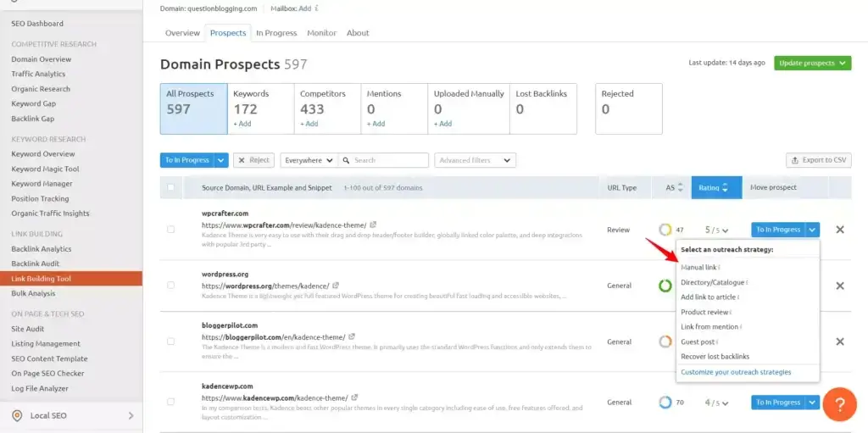The height and width of the screenshot is (433, 868).
Task: Click Export to CSV button
Action: pyautogui.click(x=819, y=160)
